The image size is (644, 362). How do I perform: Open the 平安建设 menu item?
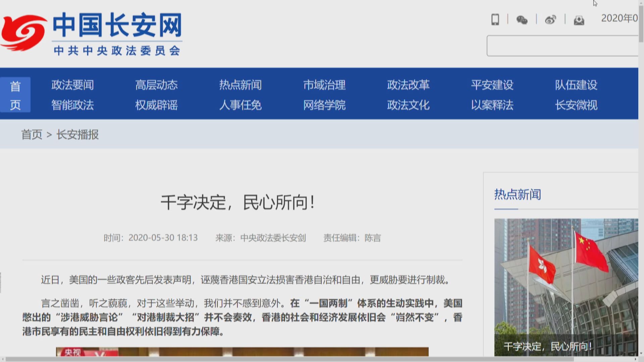click(493, 85)
